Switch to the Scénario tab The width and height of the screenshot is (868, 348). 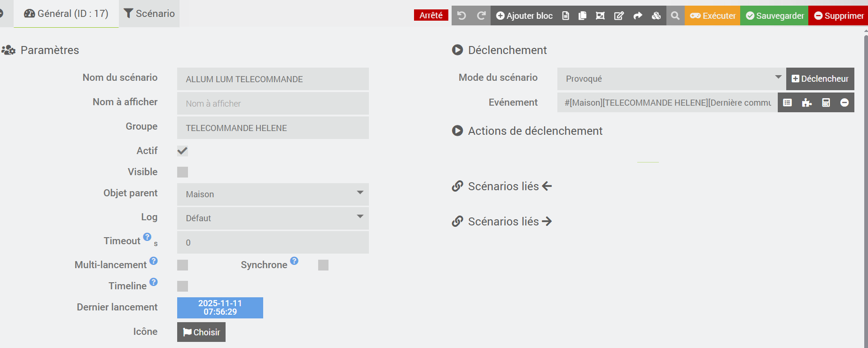point(149,14)
